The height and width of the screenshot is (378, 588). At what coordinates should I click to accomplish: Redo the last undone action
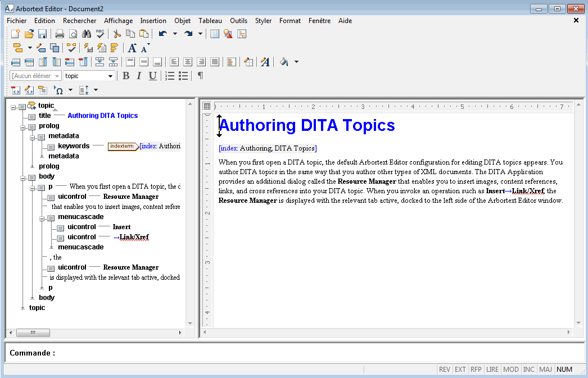188,34
